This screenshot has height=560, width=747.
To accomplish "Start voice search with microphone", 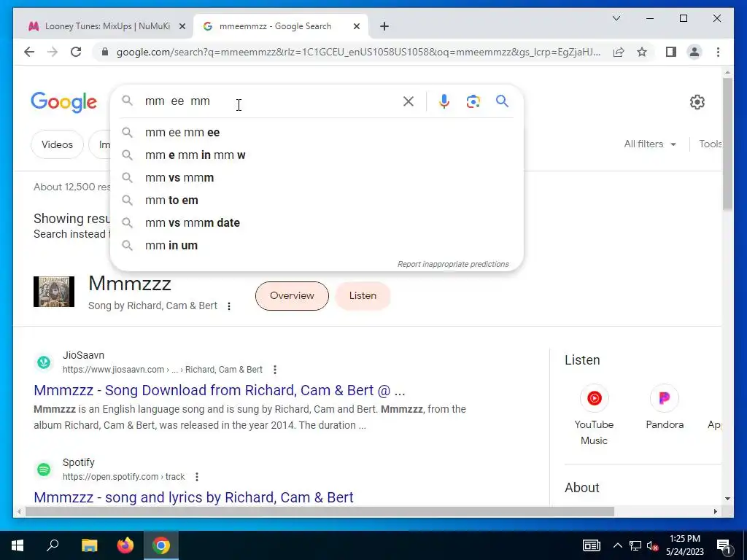I will 444,101.
